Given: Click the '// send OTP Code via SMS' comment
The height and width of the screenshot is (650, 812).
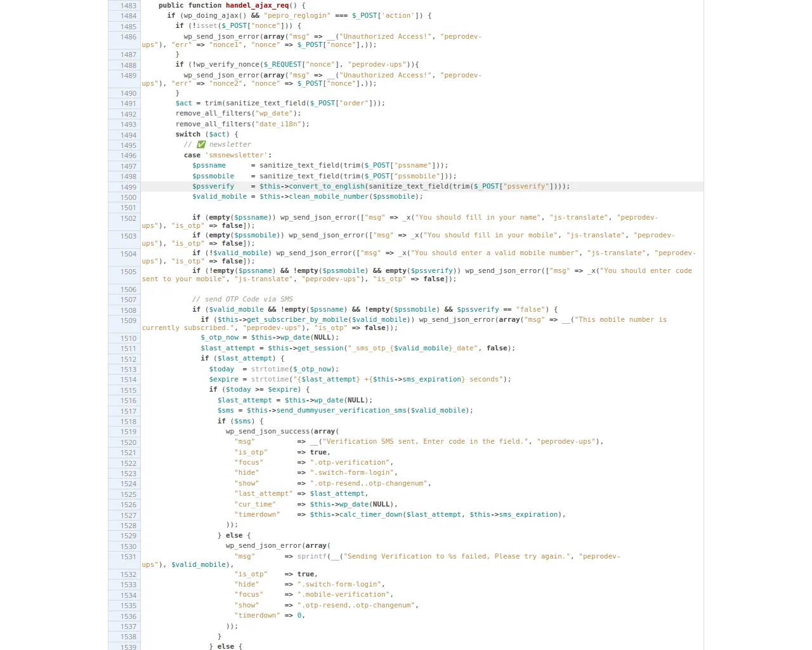Looking at the screenshot, I should (x=242, y=299).
